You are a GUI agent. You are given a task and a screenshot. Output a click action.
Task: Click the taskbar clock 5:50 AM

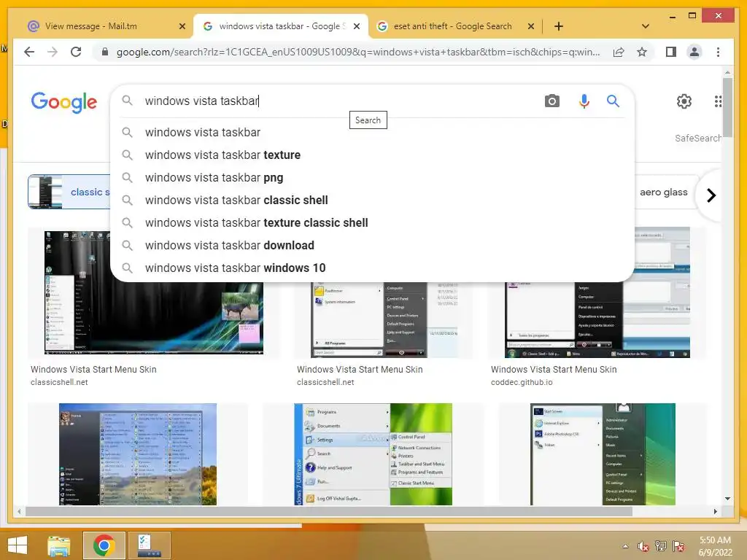715,540
